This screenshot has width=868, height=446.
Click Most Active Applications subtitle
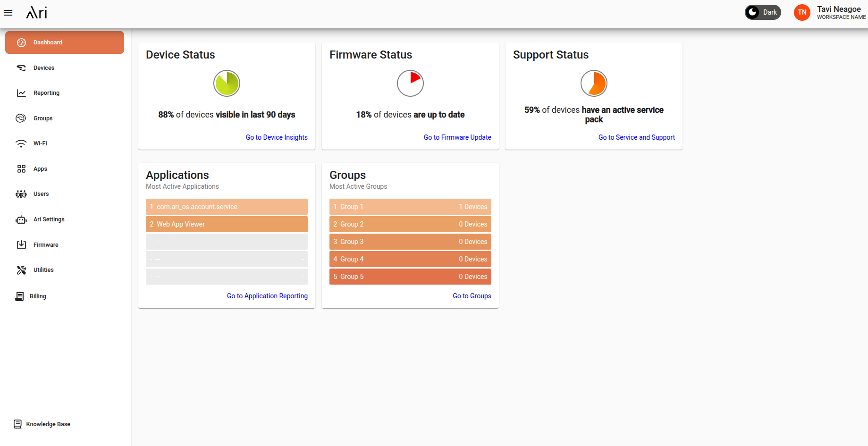[182, 186]
